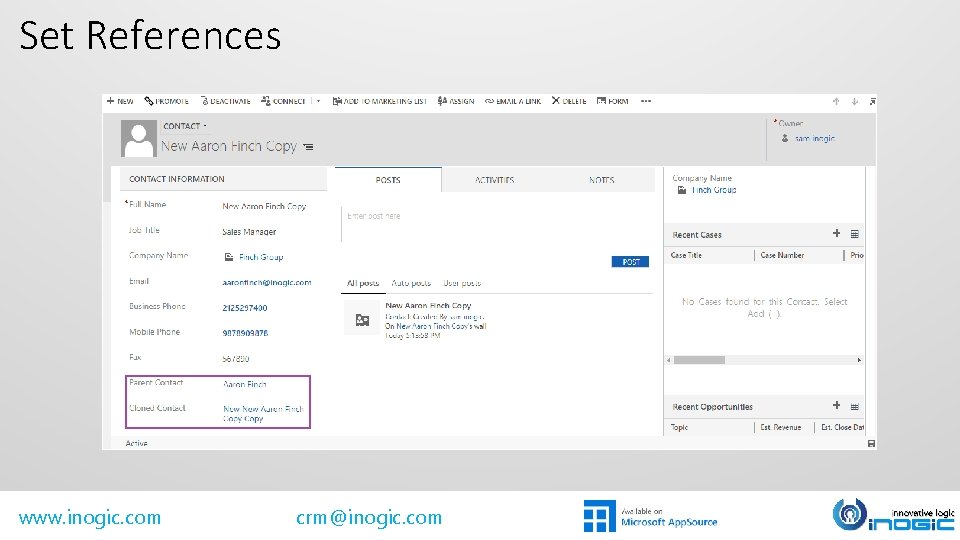960x540 pixels.
Task: Click business phone 2125297400
Action: tap(245, 308)
